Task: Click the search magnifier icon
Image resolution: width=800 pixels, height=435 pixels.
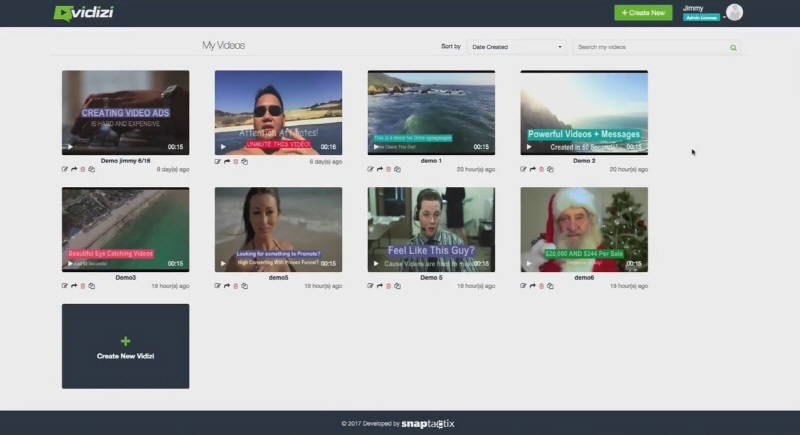Action: (x=733, y=47)
